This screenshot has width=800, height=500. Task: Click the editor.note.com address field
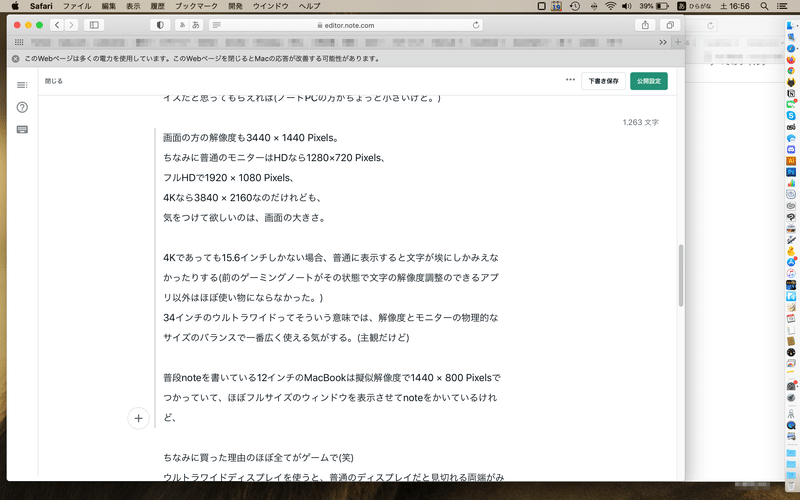pos(346,25)
